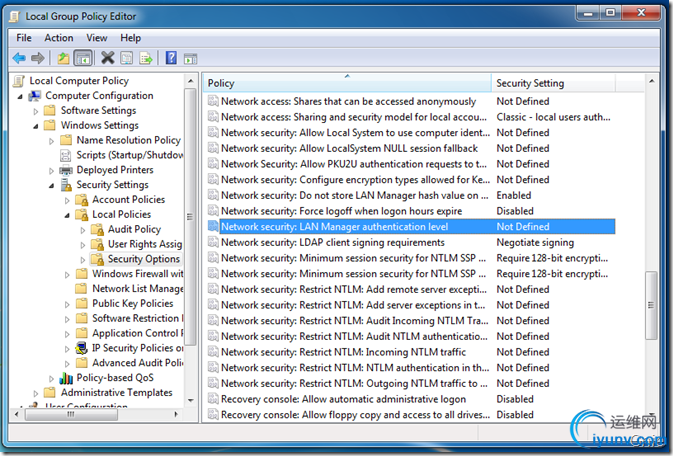Click the tree pane horizontal scrollbar thumb
This screenshot has height=456, width=673.
pyautogui.click(x=71, y=414)
